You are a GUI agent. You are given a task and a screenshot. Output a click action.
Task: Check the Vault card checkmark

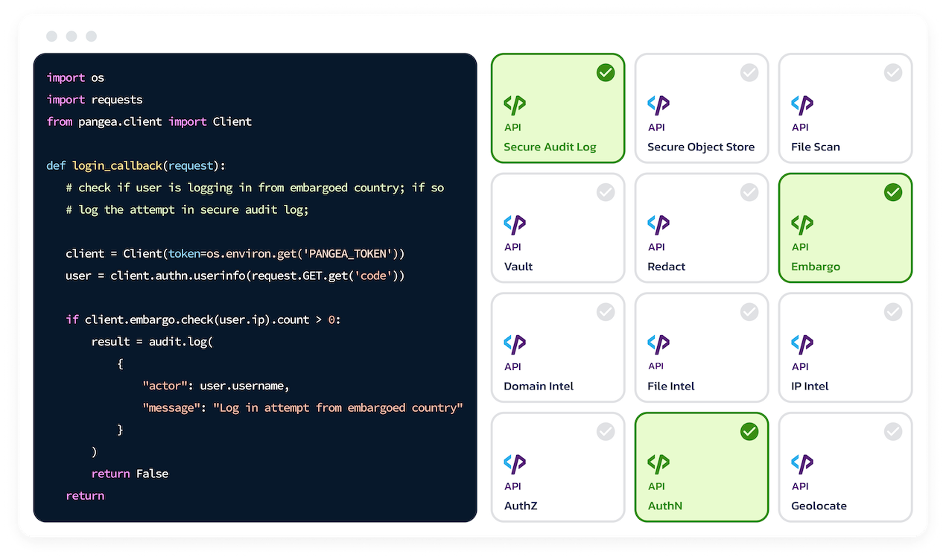click(x=606, y=192)
